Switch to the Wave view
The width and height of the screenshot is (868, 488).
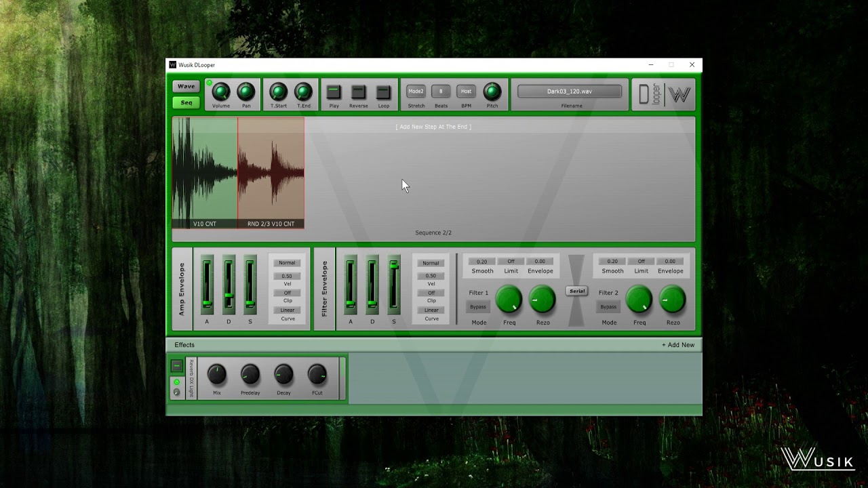click(x=186, y=86)
